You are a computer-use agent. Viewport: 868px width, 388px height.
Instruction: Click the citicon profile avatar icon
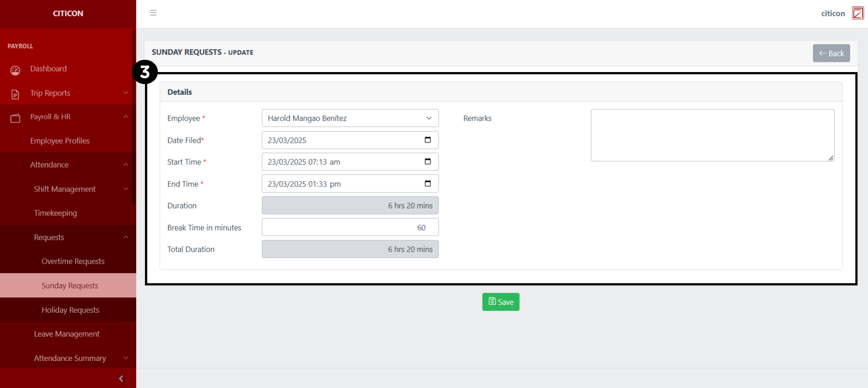pos(857,13)
